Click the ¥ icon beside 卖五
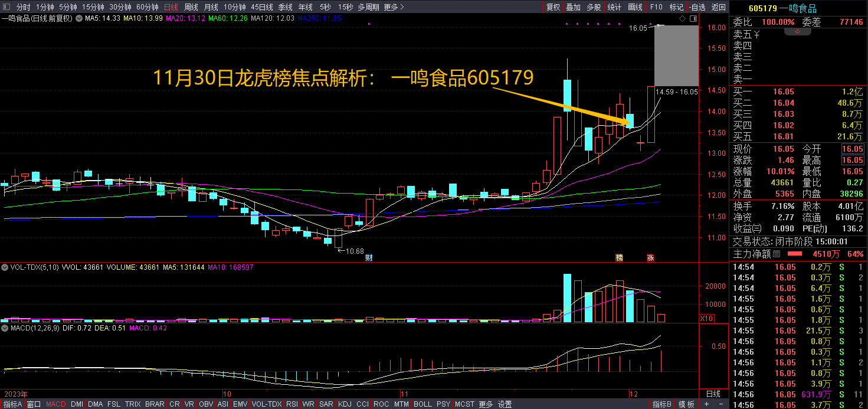868x409 pixels. (x=756, y=34)
